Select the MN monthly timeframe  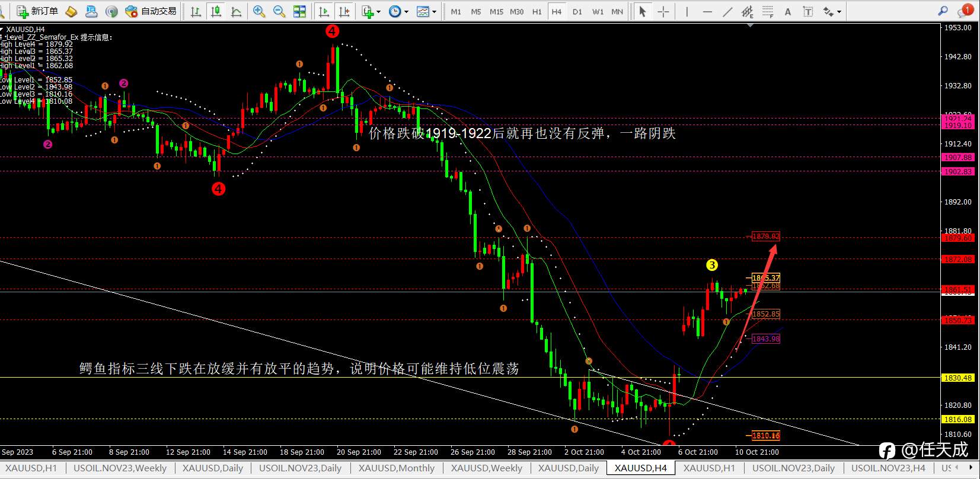(x=617, y=11)
